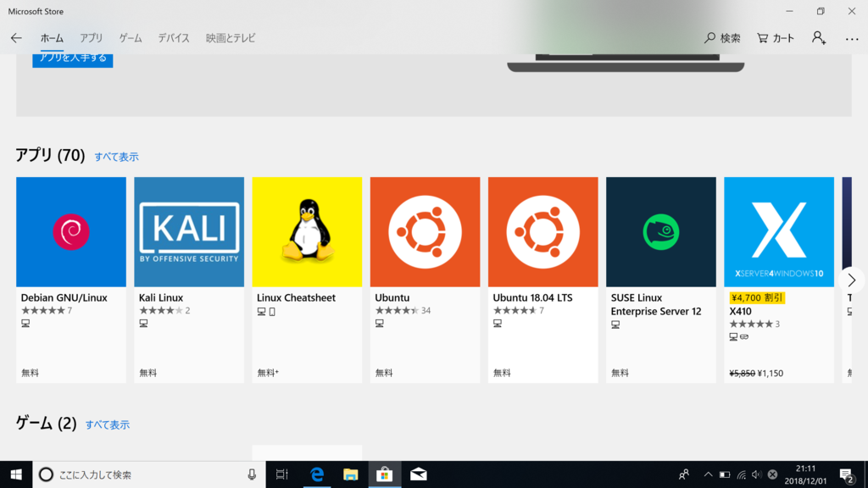The width and height of the screenshot is (868, 488).
Task: Click the Ubuntu star rating 34
Action: coord(403,310)
